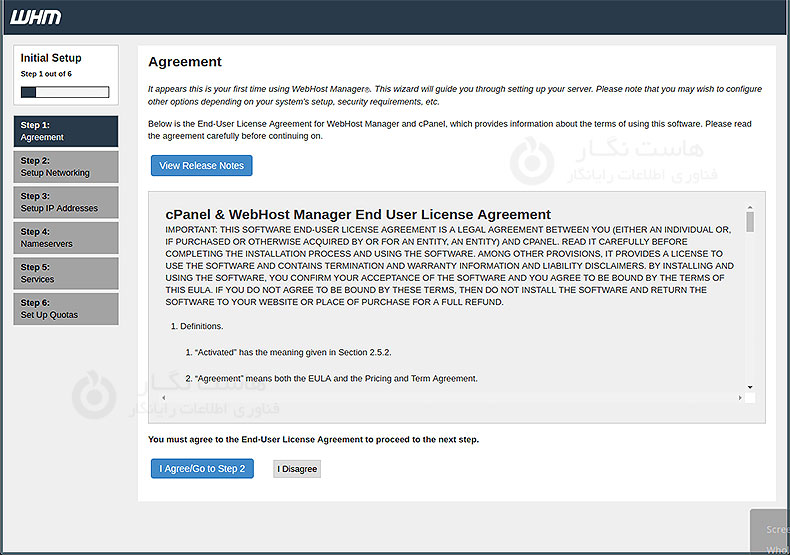Click the gray overlay box at bottom right
Image resolution: width=790 pixels, height=555 pixels.
point(770,532)
